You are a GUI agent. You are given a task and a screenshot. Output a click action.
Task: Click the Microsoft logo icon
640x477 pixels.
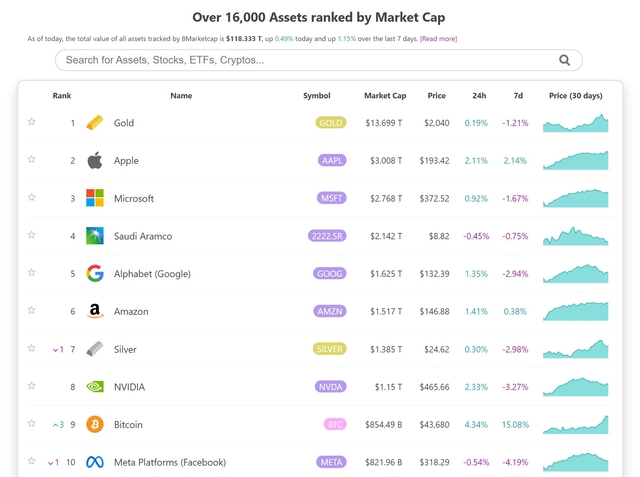click(95, 198)
